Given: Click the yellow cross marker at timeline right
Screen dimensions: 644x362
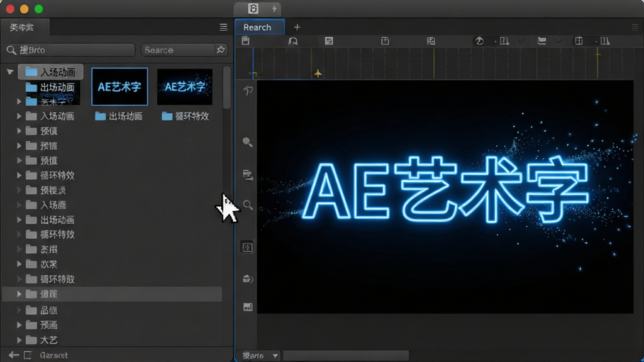Looking at the screenshot, I should click(597, 54).
